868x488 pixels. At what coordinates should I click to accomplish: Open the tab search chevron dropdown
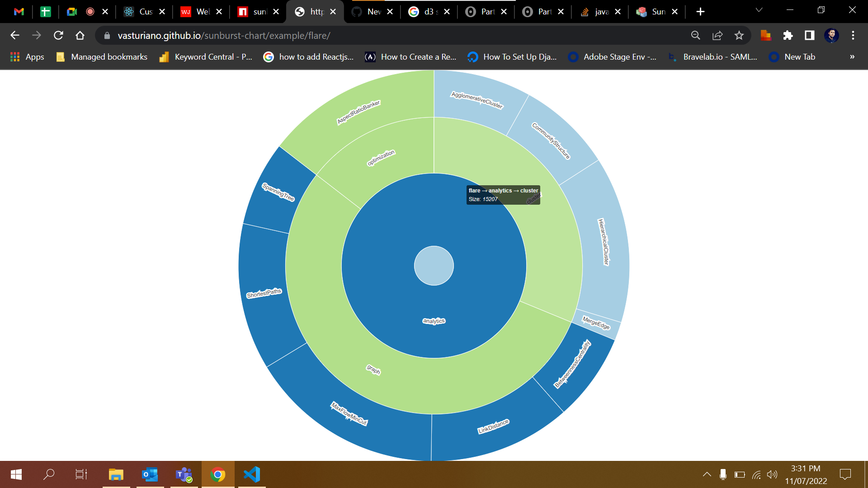(759, 10)
